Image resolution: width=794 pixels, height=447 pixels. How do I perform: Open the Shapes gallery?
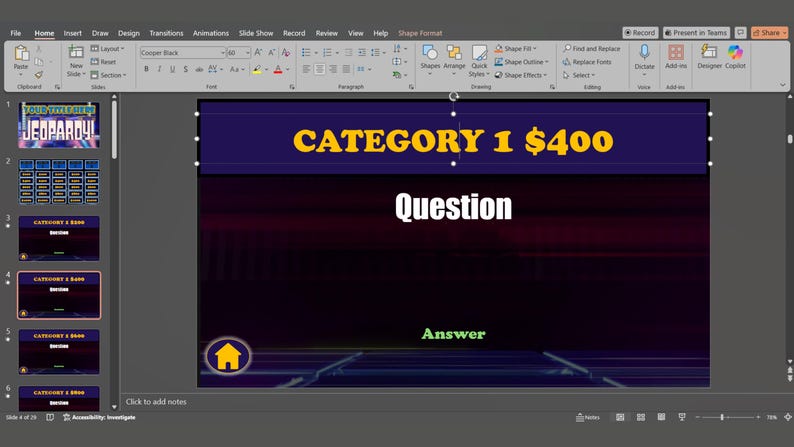click(x=430, y=53)
